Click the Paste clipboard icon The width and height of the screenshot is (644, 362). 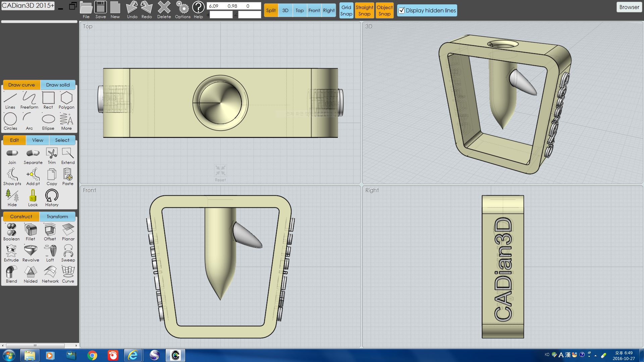point(68,177)
